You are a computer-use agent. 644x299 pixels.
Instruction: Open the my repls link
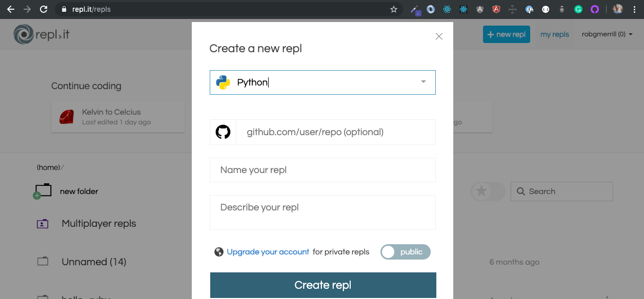click(x=555, y=34)
